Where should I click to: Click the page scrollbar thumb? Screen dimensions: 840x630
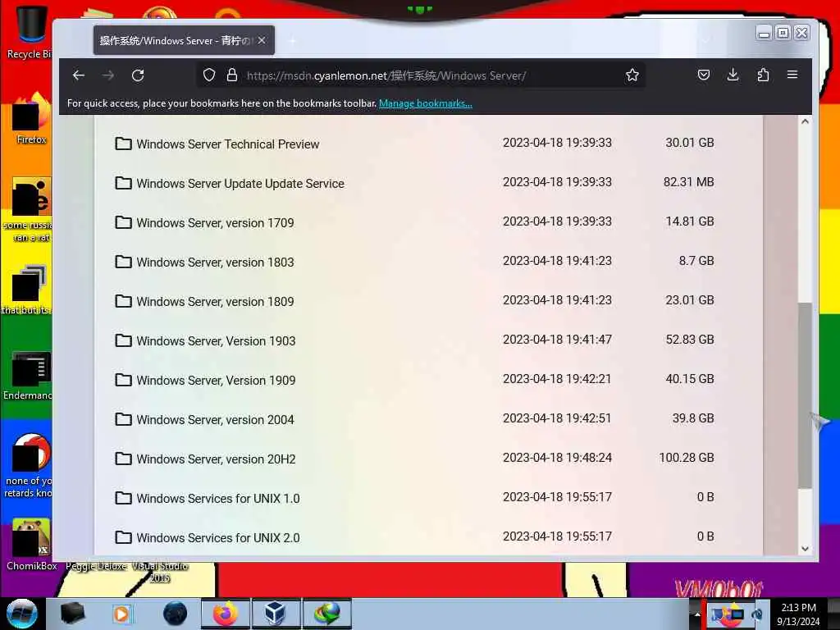tap(805, 395)
